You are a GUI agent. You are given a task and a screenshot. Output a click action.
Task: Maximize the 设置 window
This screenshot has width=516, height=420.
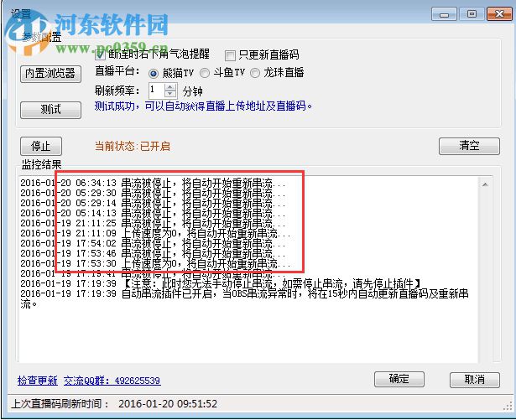472,14
